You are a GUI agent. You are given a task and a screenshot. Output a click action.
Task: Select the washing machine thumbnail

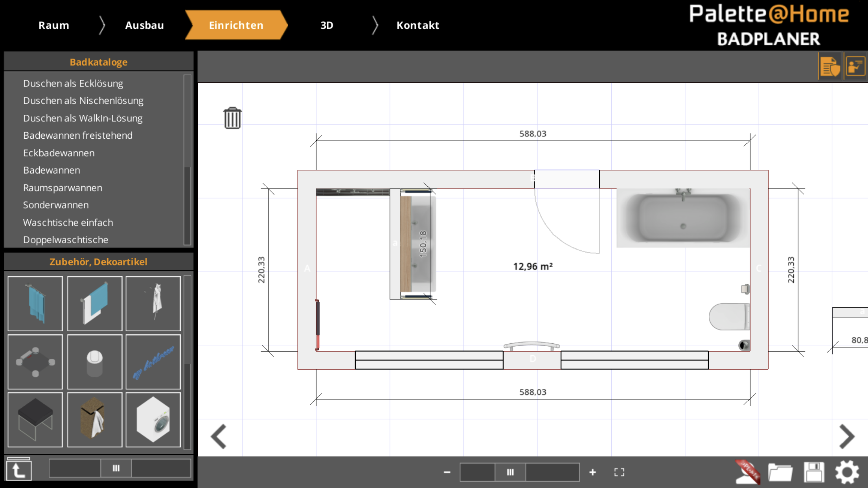(153, 420)
